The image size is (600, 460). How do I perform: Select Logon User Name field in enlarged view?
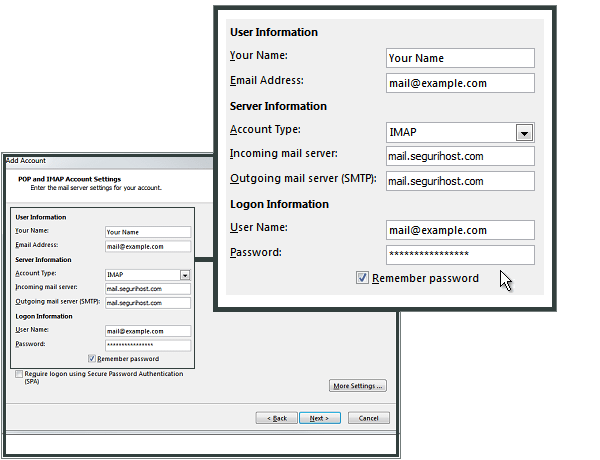pos(460,230)
